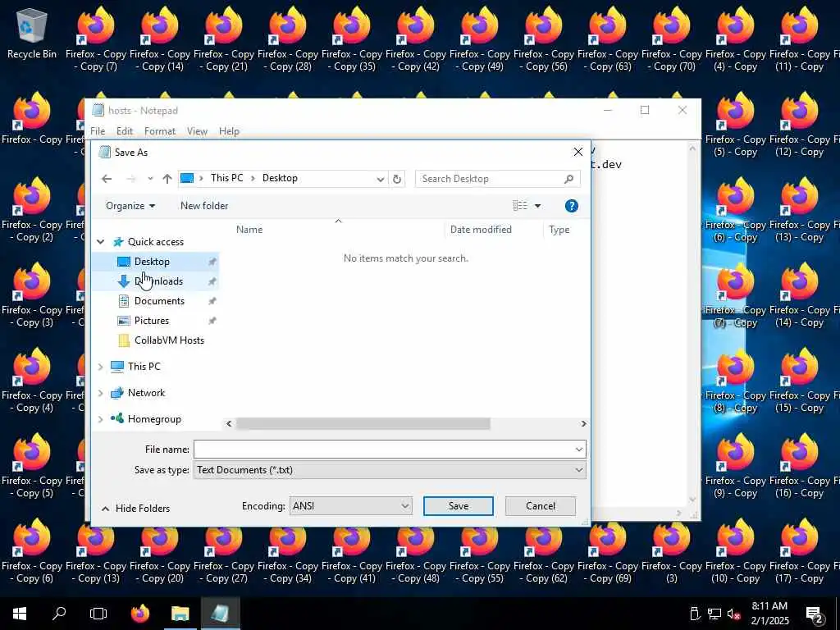The image size is (840, 630).
Task: Open recent locations dropdown beside Forward arrow
Action: [150, 179]
